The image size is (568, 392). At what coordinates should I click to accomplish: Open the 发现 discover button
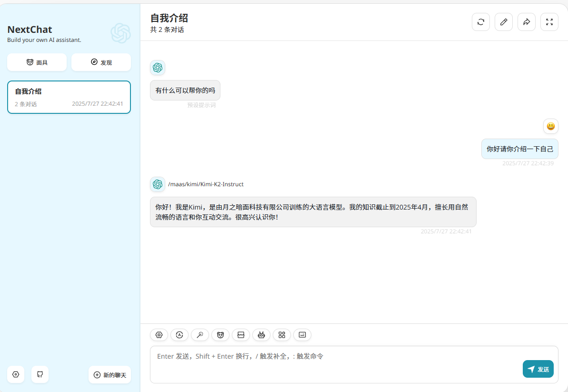point(101,62)
